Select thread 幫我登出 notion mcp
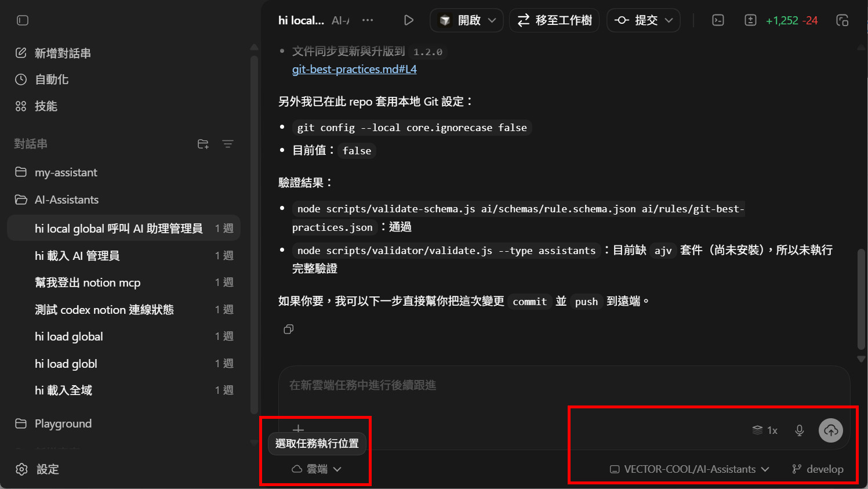This screenshot has width=868, height=489. pyautogui.click(x=88, y=282)
